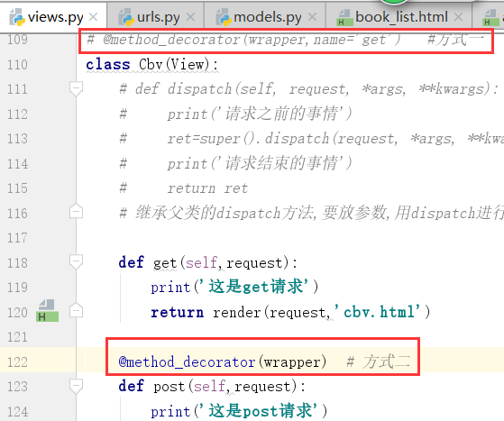Click the commented '@method_decorator(wrapper, name='get')' line

point(244,40)
